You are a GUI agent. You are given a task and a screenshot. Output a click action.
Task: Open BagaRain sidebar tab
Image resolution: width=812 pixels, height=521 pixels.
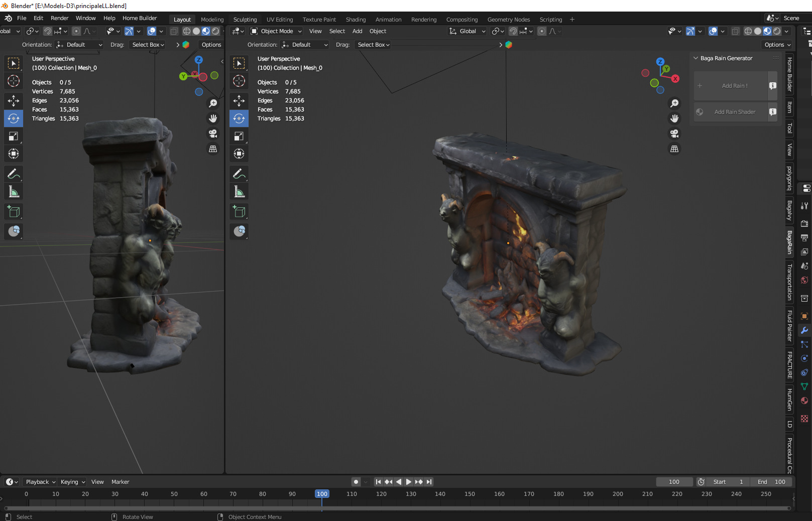(789, 242)
